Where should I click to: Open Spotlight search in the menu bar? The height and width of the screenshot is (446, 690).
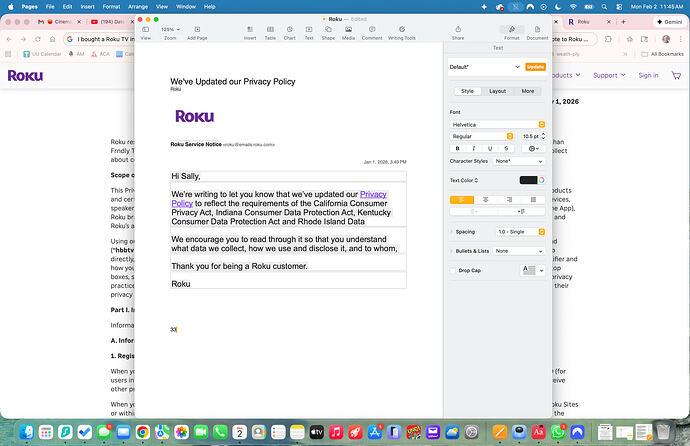[604, 7]
